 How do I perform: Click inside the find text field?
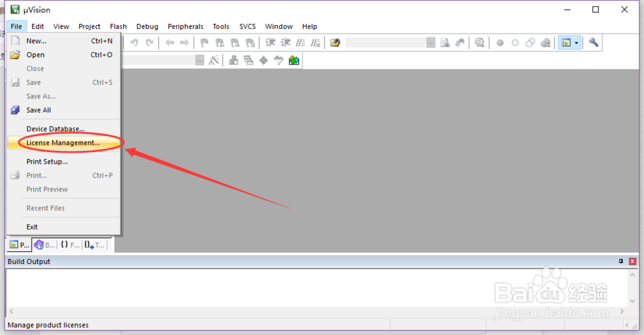point(386,43)
